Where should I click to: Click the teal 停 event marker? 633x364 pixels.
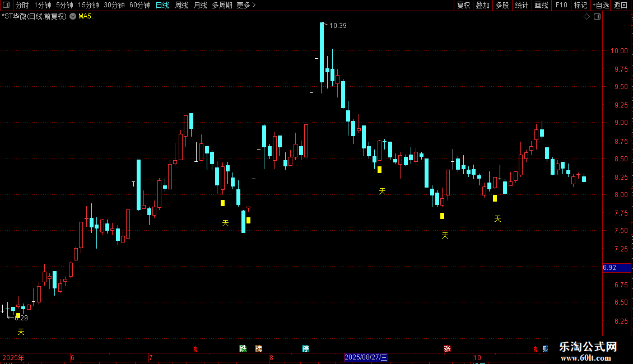[x=306, y=349]
